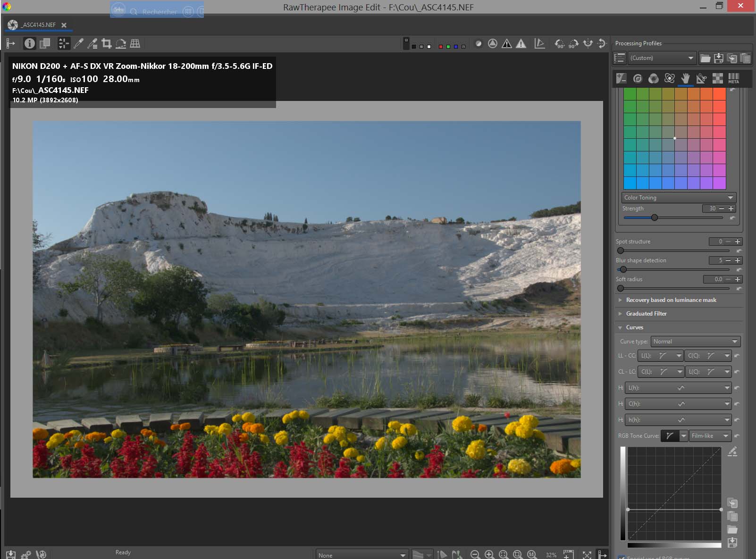Image resolution: width=756 pixels, height=559 pixels.
Task: Rotate the image 90° to the right
Action: pos(573,44)
